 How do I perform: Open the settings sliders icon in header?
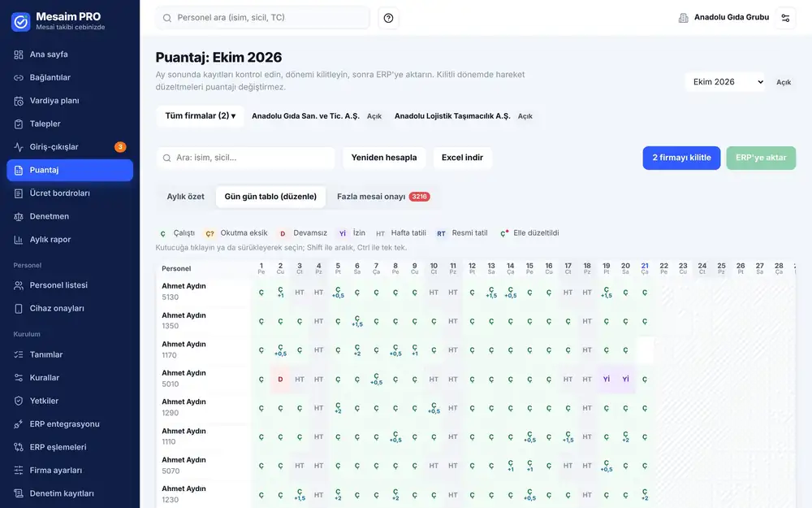click(785, 18)
